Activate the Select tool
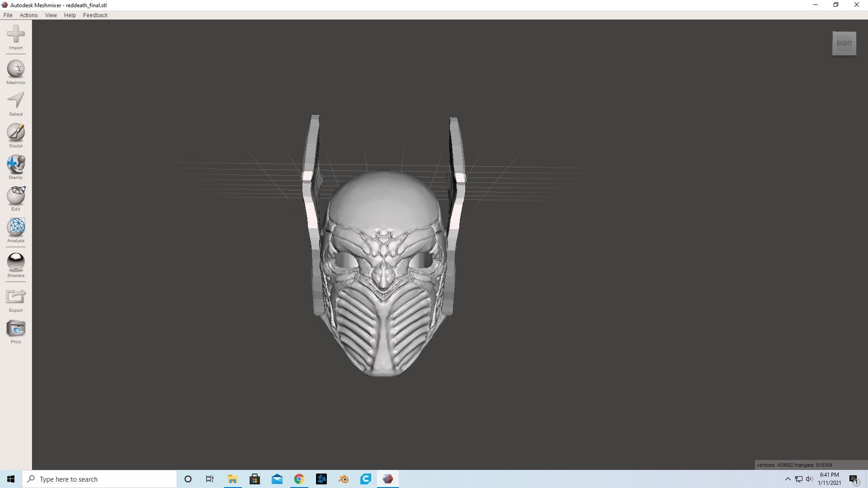868x488 pixels. 16,103
